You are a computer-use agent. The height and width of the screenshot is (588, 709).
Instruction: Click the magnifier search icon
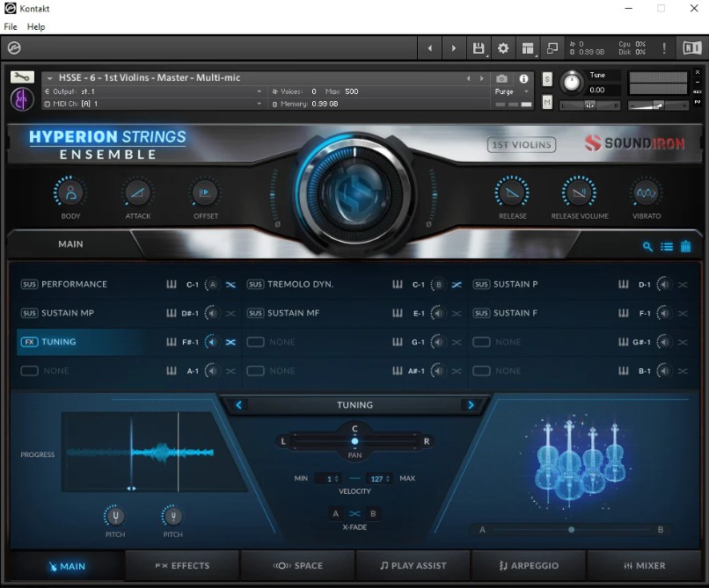click(647, 246)
